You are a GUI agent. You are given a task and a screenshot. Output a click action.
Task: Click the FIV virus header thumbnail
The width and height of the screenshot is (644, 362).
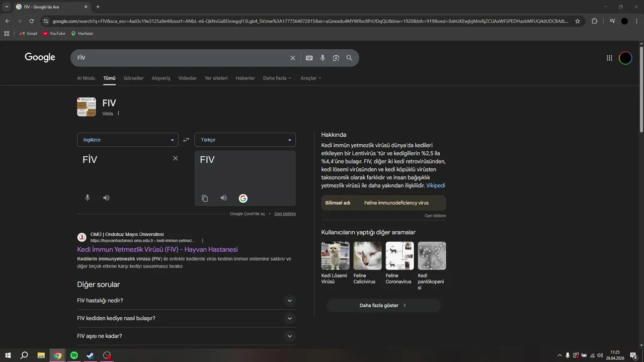click(87, 107)
